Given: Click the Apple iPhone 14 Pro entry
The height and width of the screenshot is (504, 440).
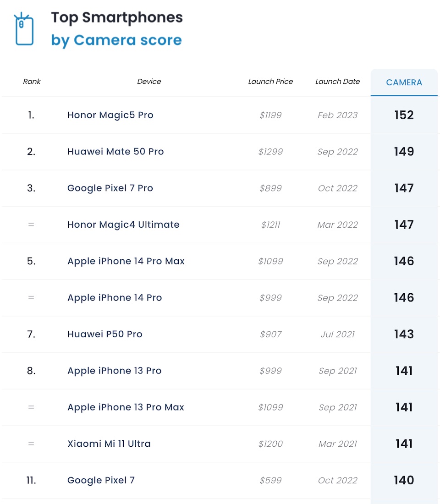Looking at the screenshot, I should (x=115, y=298).
